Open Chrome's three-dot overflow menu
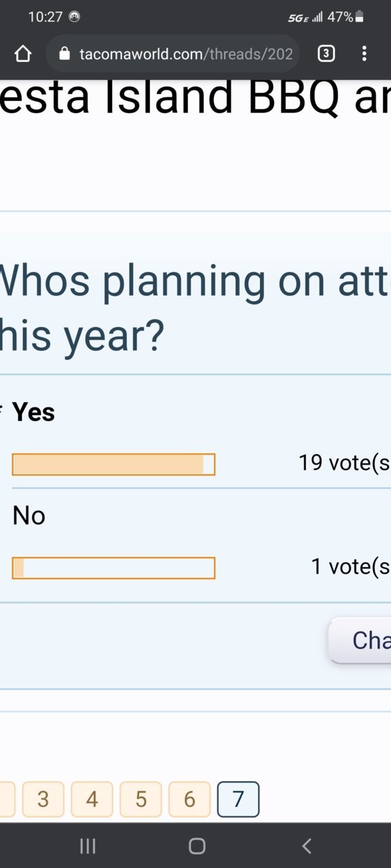 (365, 54)
